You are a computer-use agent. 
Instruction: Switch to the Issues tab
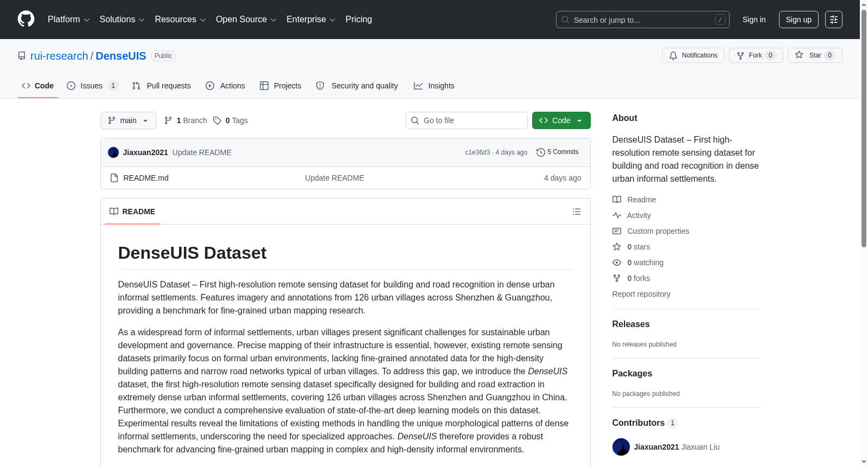click(x=92, y=86)
